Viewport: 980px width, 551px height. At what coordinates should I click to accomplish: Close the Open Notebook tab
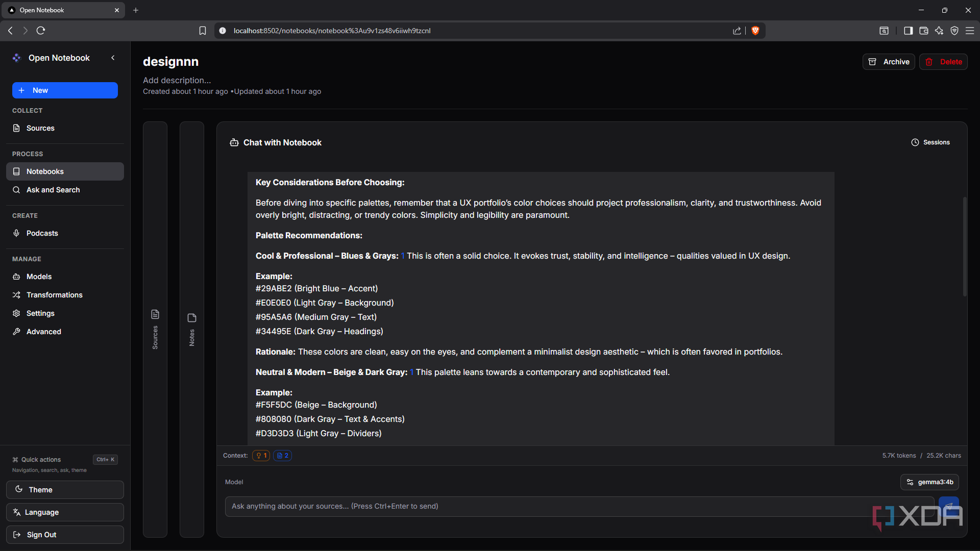(116, 10)
